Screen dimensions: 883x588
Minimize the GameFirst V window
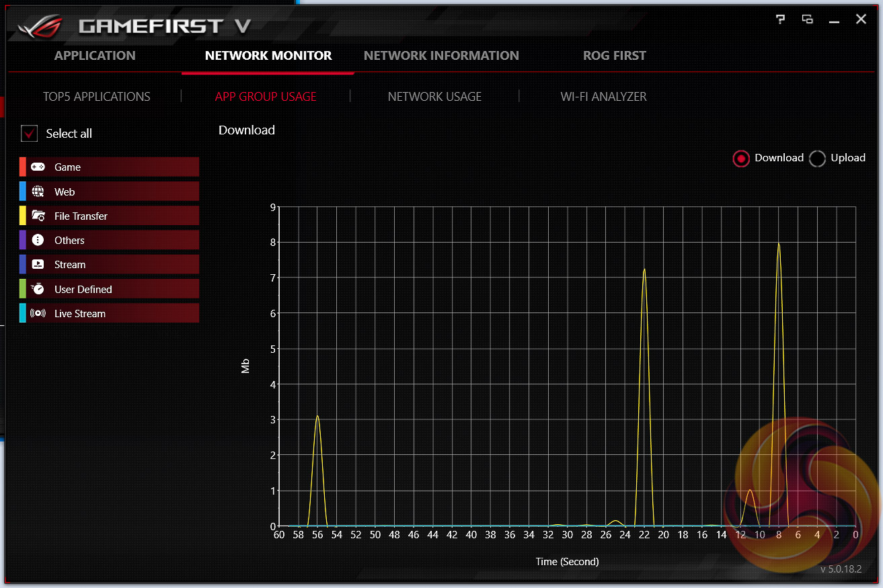pos(835,22)
